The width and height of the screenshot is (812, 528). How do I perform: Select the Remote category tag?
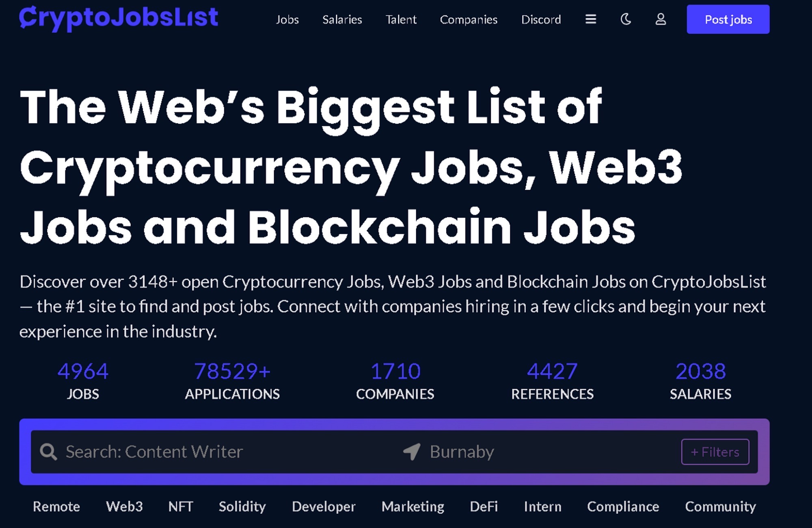(56, 506)
